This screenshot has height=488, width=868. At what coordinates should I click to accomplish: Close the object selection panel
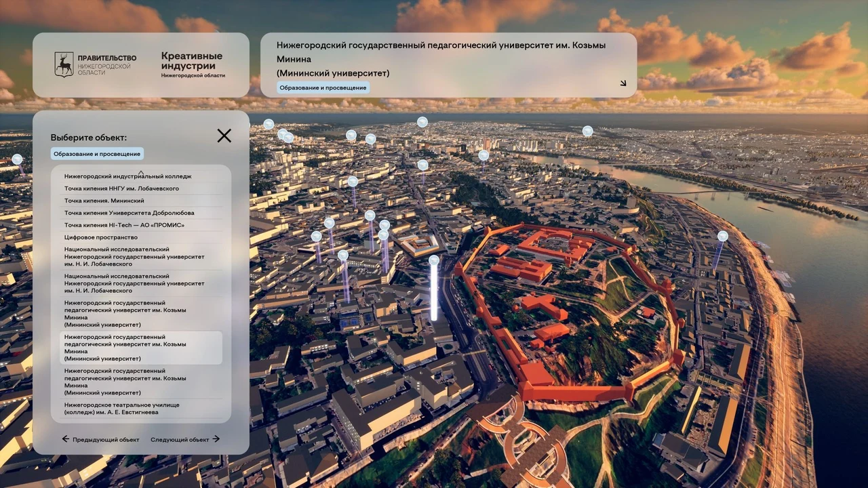click(224, 136)
